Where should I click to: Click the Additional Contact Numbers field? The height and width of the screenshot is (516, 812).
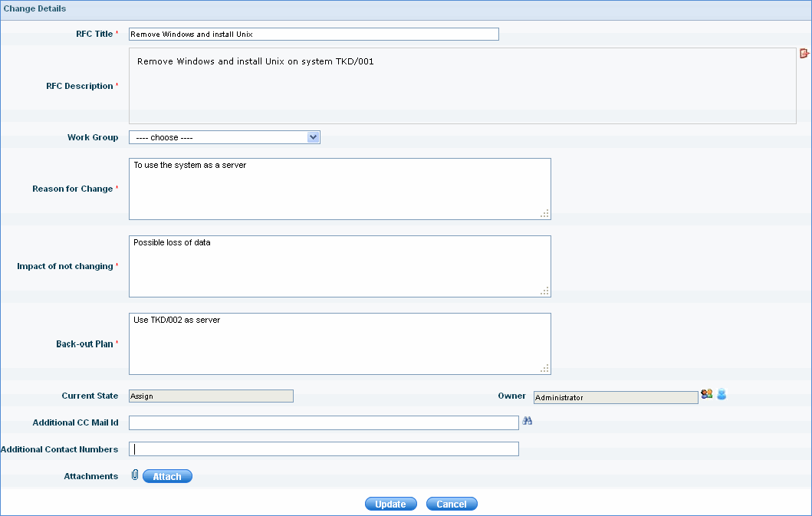click(x=322, y=449)
